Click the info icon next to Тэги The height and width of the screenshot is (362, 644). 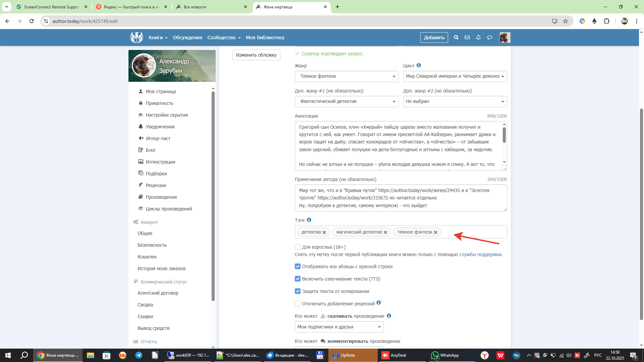[x=309, y=220]
